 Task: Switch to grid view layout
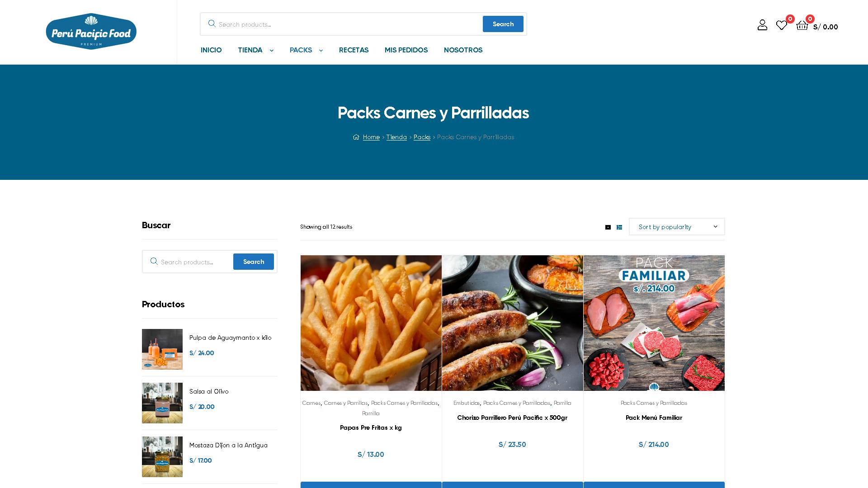click(x=608, y=227)
